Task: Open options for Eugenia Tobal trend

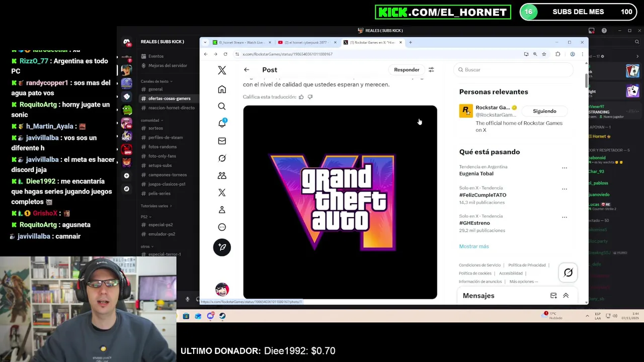Action: 565,168
